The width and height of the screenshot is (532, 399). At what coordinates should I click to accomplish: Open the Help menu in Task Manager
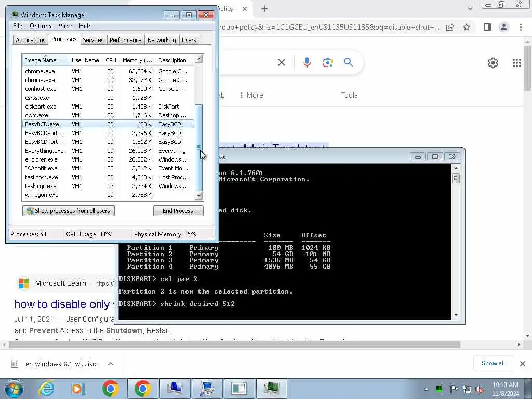(85, 26)
